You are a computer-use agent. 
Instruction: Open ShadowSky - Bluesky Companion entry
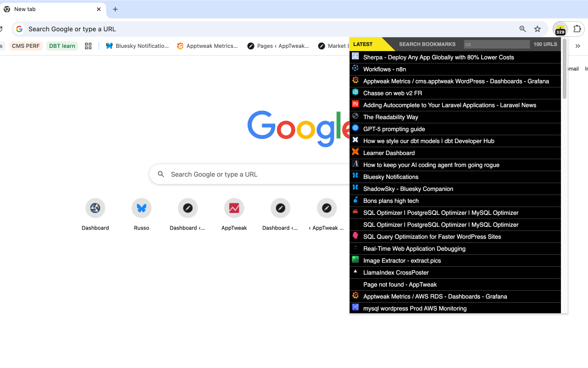[x=455, y=189]
